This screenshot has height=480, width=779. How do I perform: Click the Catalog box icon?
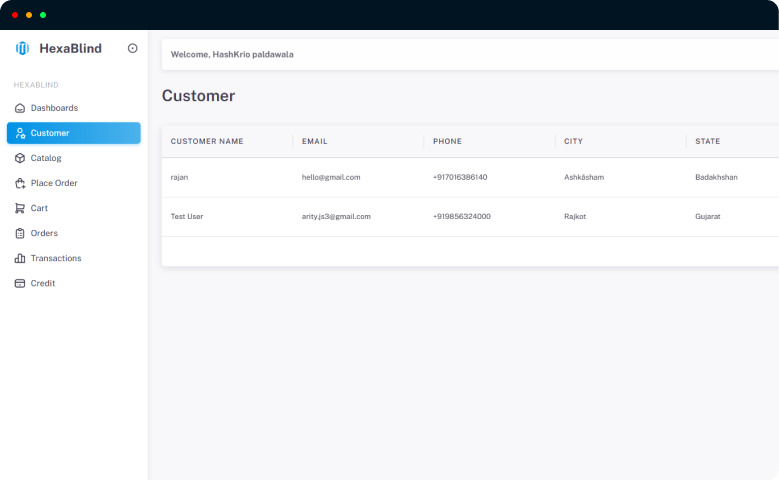[x=20, y=158]
